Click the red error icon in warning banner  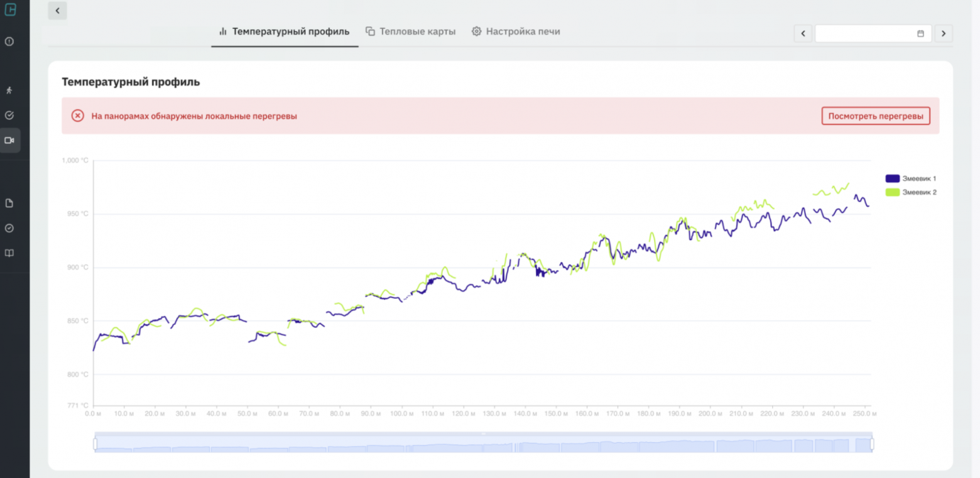[78, 116]
